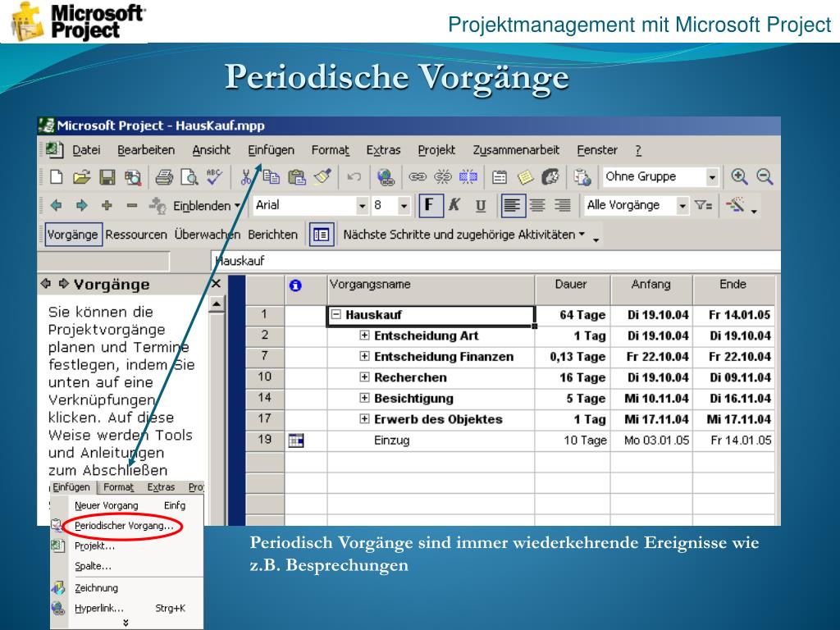Screen dimensions: 840x630
Task: Click the Insert Hyperlink globe icon
Action: (x=386, y=177)
